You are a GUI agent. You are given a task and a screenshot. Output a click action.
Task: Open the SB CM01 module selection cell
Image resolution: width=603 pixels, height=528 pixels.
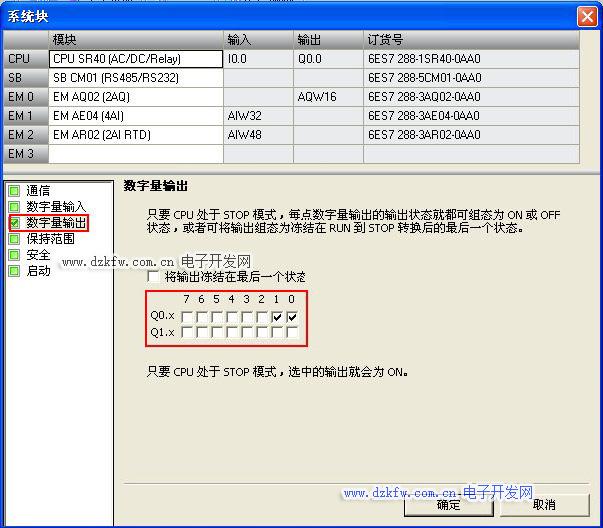click(135, 78)
